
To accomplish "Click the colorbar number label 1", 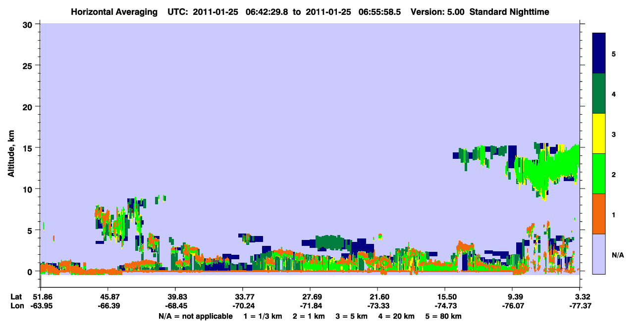I will [614, 215].
